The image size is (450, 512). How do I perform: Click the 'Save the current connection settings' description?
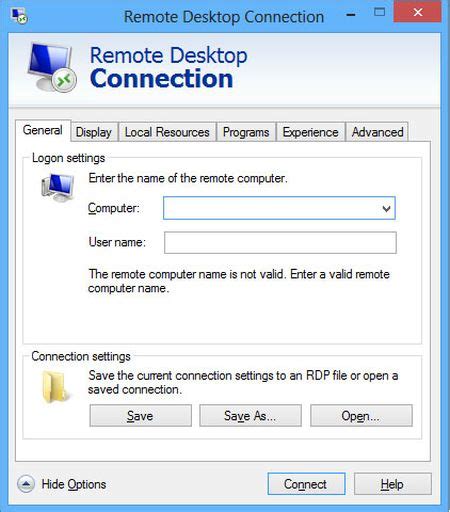(x=243, y=382)
